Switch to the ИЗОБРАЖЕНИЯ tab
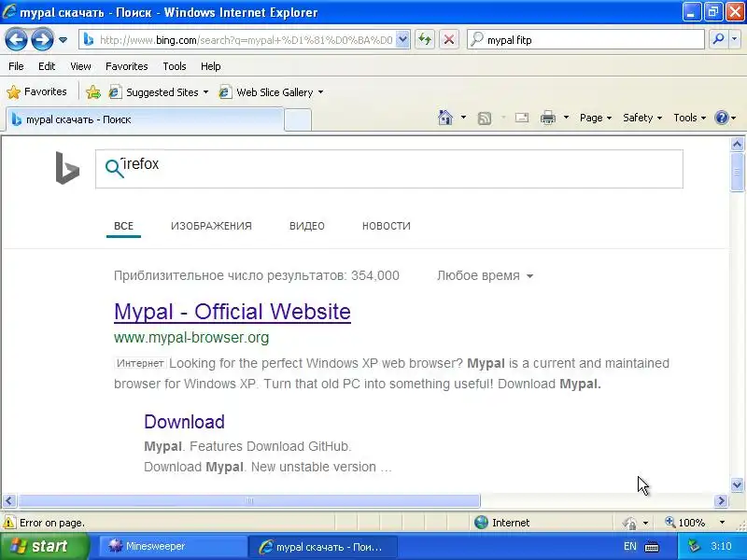 tap(211, 226)
